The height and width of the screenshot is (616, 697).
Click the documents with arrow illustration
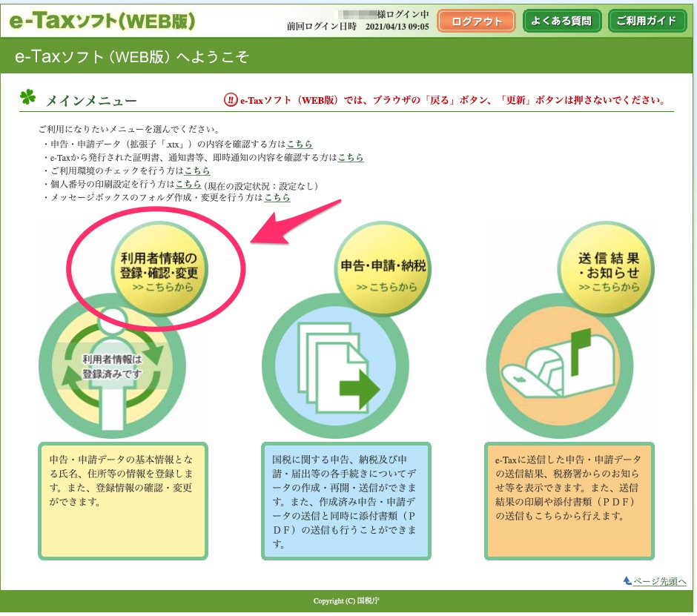click(x=336, y=367)
